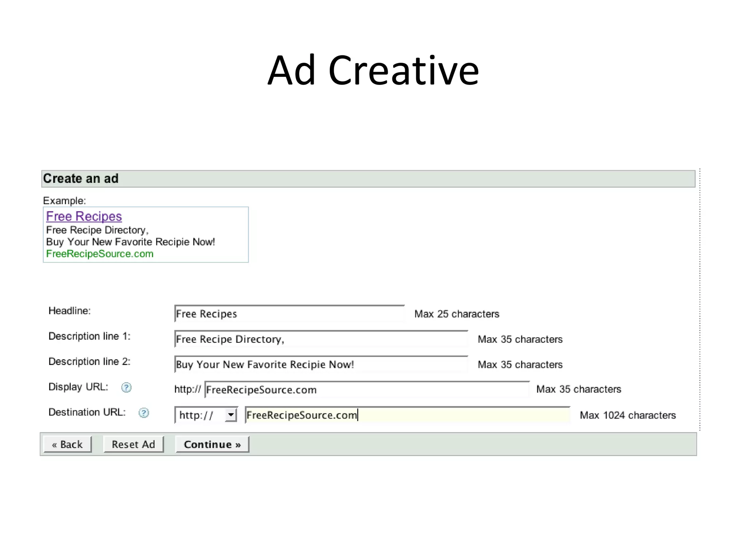Click the green FreeRecipeSource.com example URL

(100, 254)
